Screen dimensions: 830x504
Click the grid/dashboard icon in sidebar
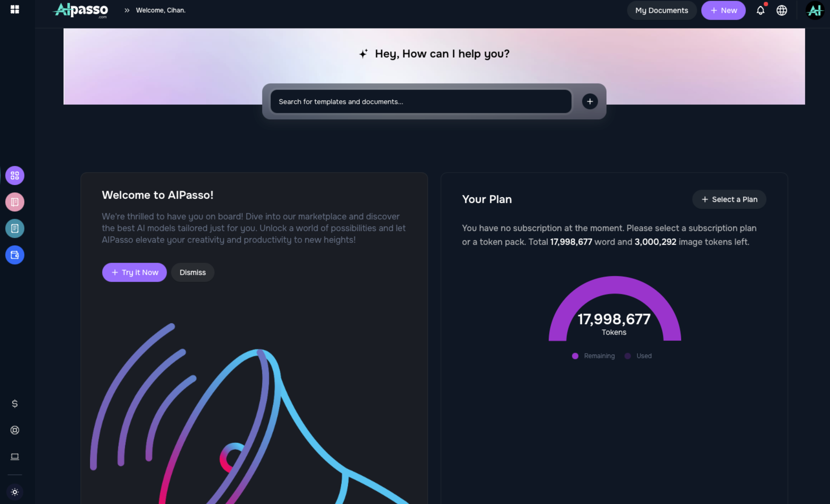[x=14, y=175]
